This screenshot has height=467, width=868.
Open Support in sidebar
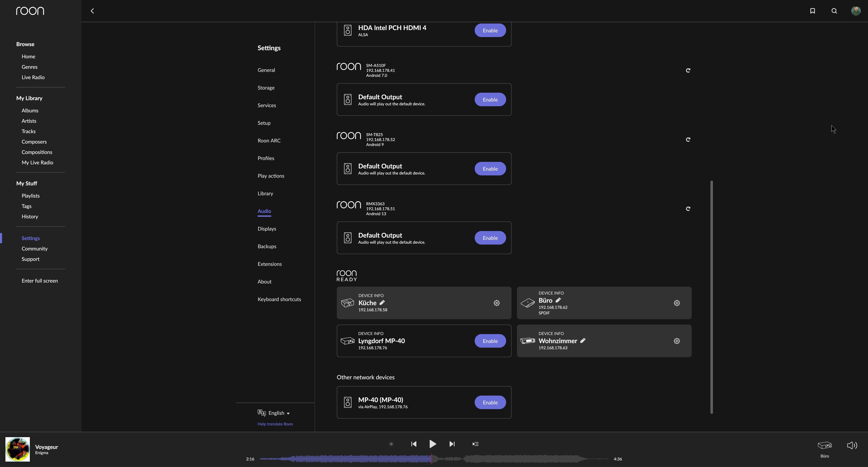pos(30,259)
